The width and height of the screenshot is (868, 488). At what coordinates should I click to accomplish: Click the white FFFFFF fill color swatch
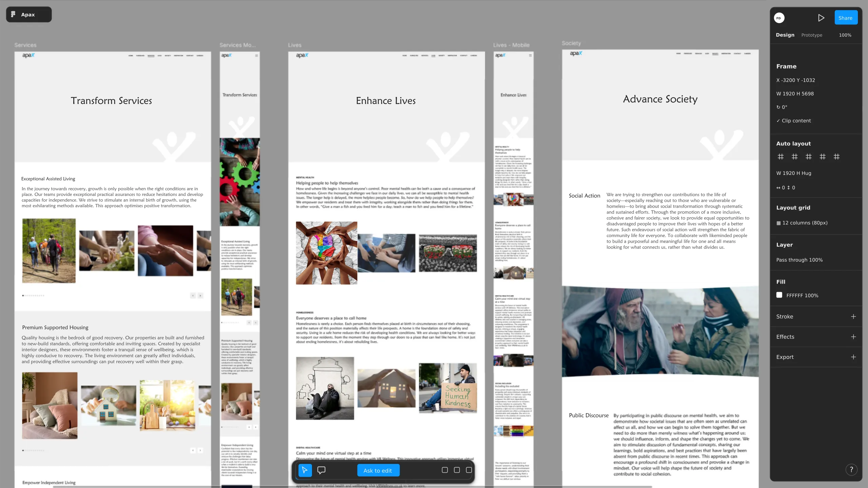[779, 295]
